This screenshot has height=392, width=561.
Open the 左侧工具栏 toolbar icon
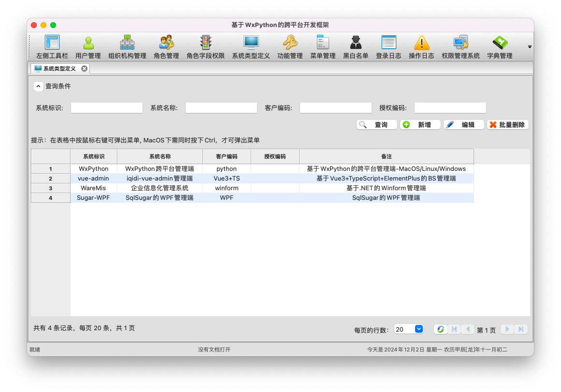(52, 47)
